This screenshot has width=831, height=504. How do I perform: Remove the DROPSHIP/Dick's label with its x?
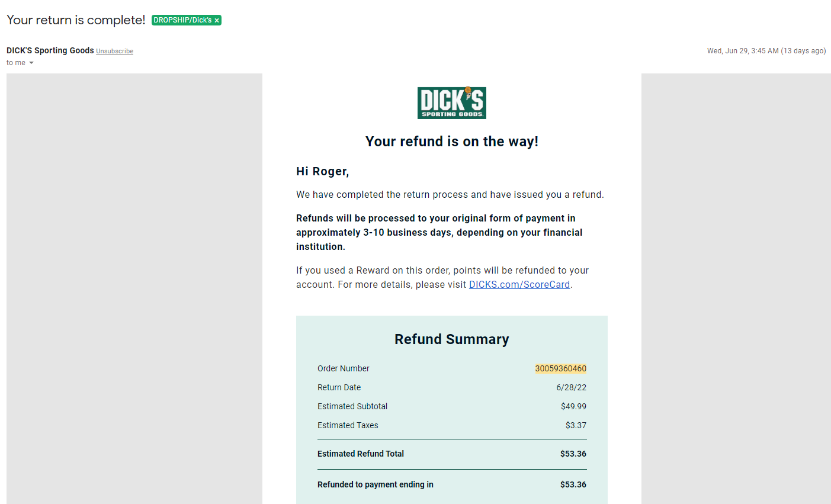(217, 20)
